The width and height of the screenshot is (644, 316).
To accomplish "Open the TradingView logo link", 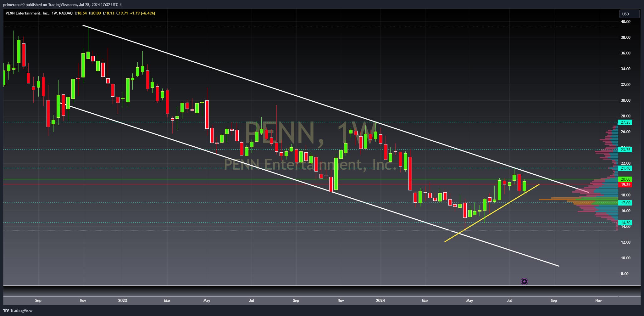I will click(18, 310).
